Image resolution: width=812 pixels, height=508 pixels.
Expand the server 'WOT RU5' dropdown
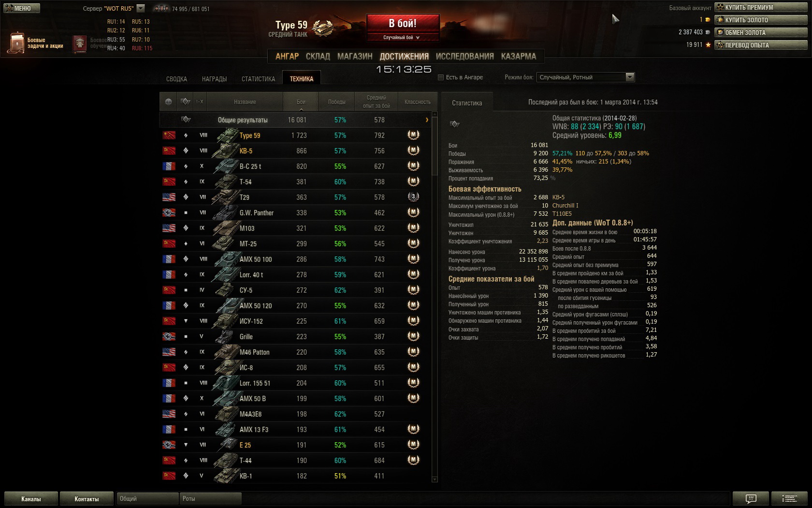[x=141, y=8]
